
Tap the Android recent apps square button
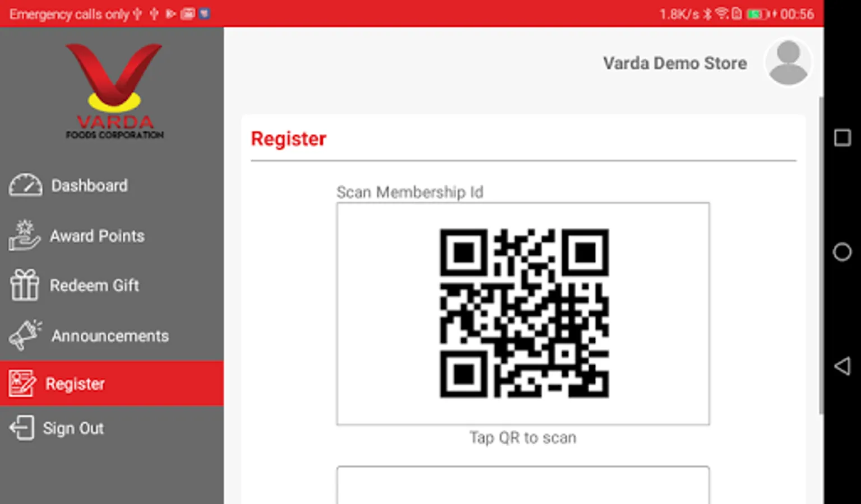tap(842, 138)
